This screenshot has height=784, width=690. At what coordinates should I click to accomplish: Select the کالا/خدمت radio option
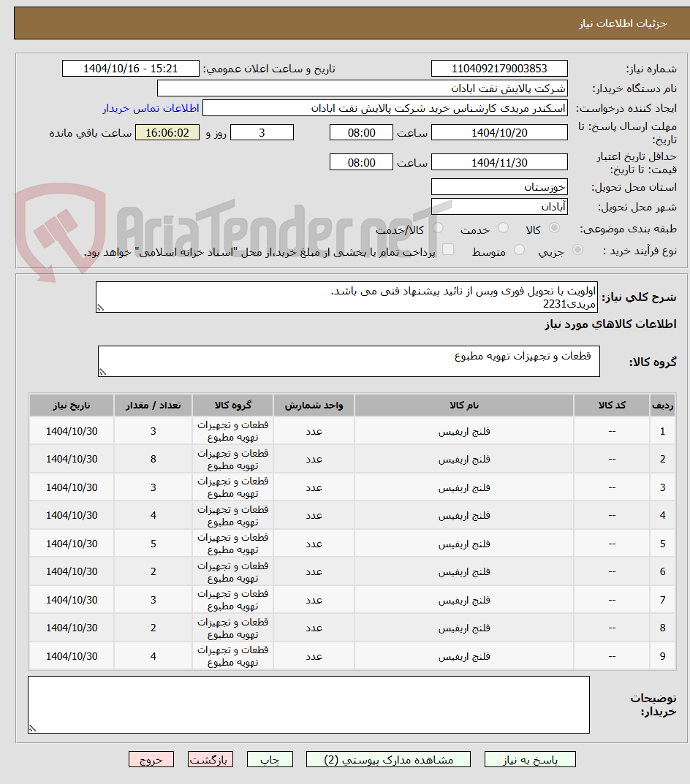[x=438, y=228]
